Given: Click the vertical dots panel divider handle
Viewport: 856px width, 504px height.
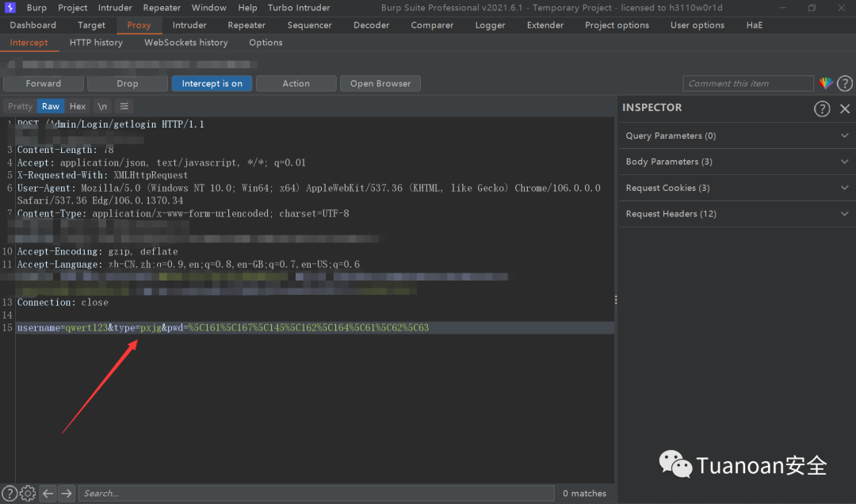Looking at the screenshot, I should (616, 300).
